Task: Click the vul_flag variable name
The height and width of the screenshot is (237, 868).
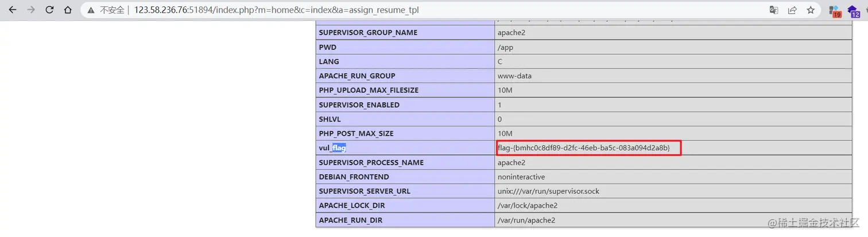Action: click(332, 148)
